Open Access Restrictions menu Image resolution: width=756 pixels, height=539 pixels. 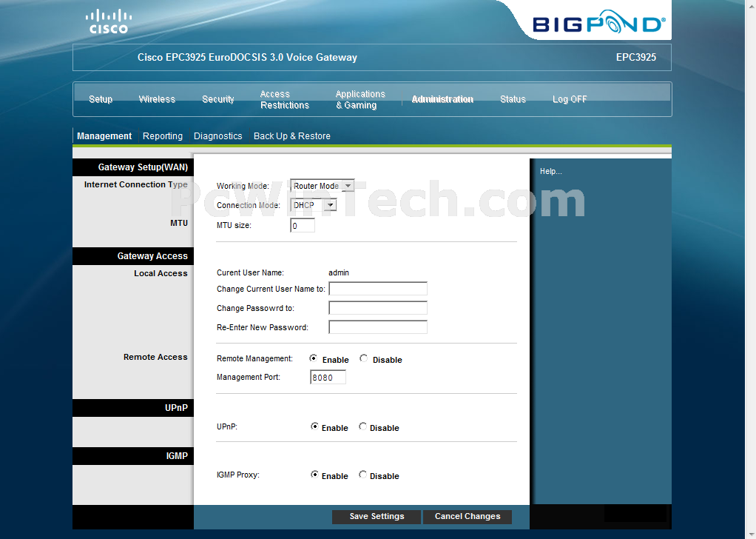[285, 99]
